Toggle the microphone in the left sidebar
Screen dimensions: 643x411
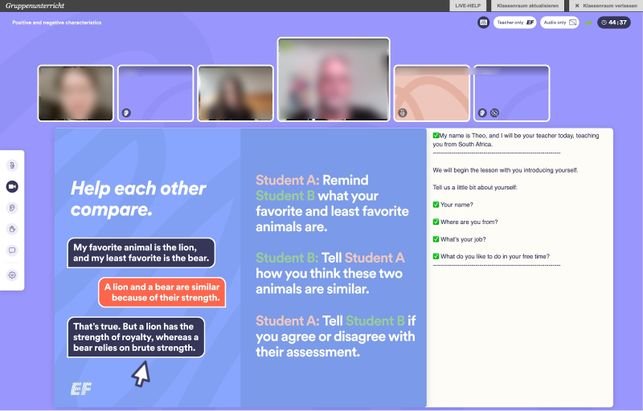click(12, 164)
